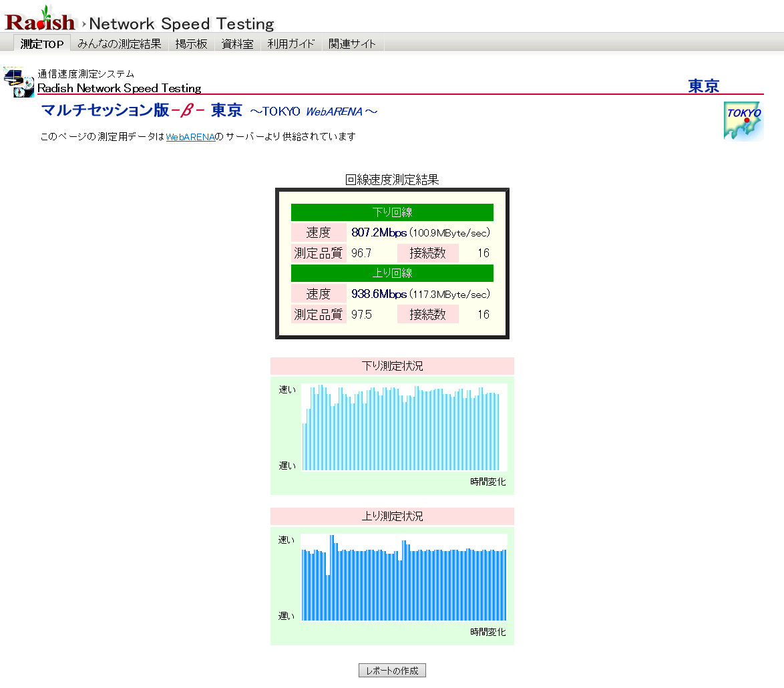Click the 下り回線 green header

coord(392,212)
